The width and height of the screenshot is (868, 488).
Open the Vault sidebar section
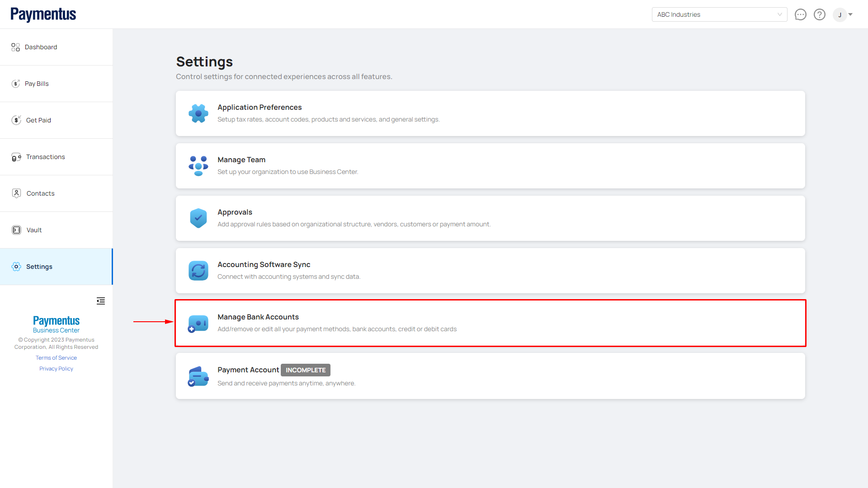34,230
